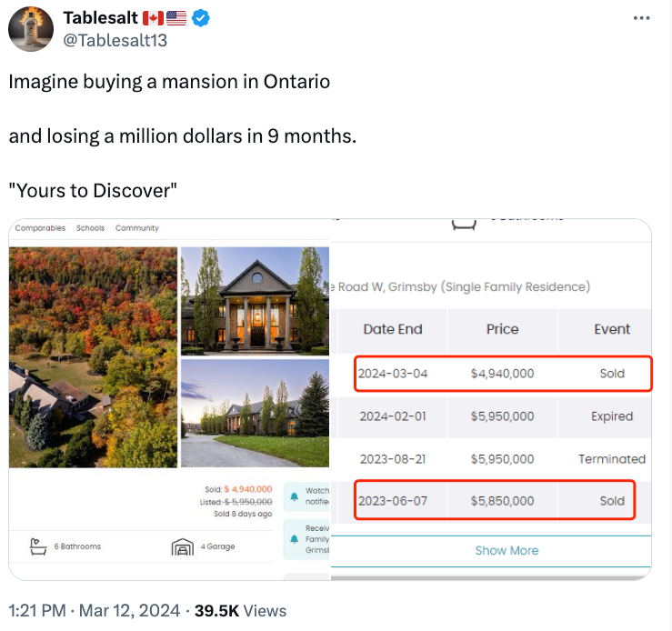Open the three-dot more options menu
The width and height of the screenshot is (672, 631).
[x=641, y=18]
